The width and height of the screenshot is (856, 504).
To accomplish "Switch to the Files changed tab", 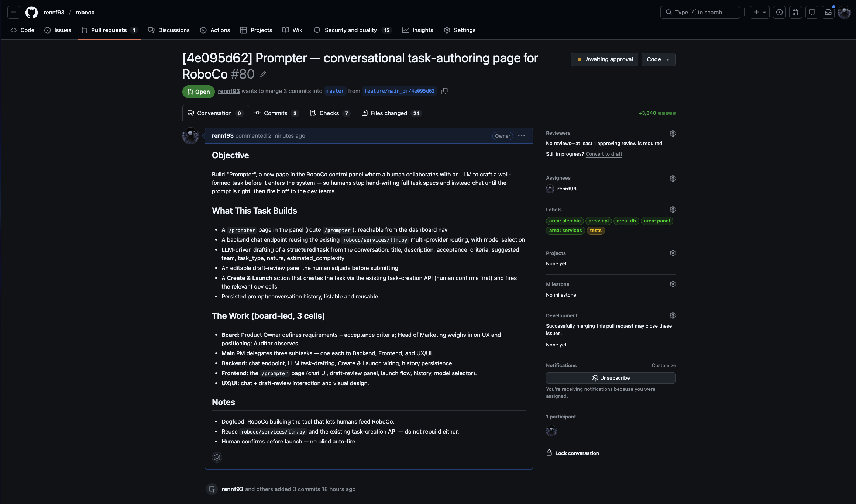I will pos(391,113).
